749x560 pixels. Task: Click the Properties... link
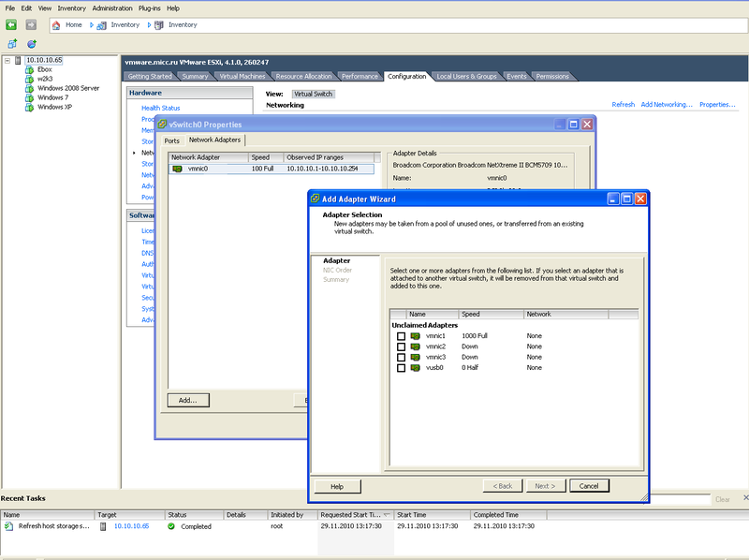tap(717, 104)
